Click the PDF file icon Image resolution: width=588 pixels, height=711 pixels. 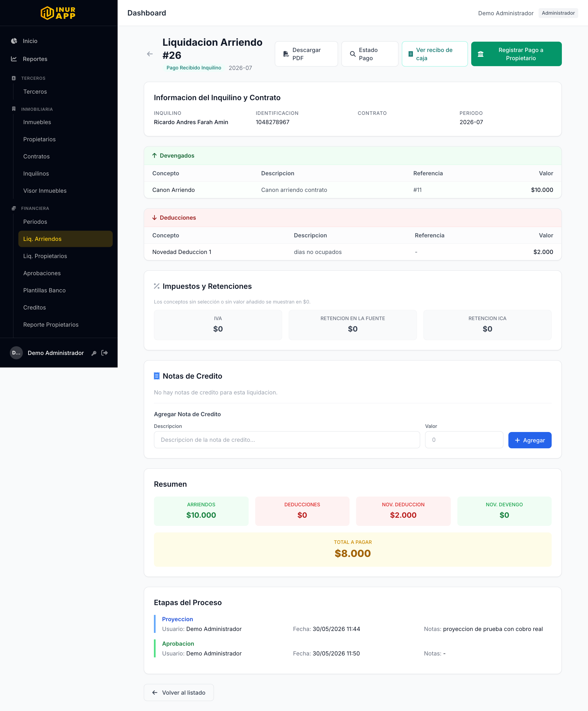click(x=286, y=54)
